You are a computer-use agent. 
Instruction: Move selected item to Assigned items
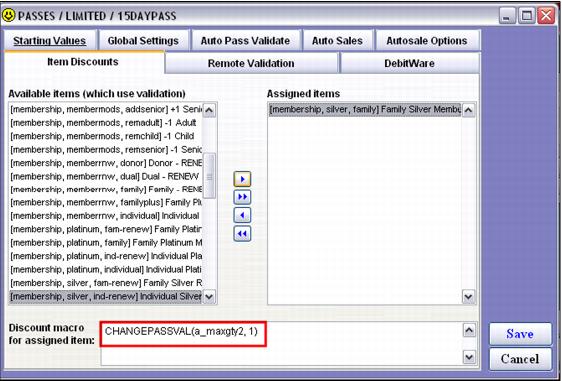(242, 179)
